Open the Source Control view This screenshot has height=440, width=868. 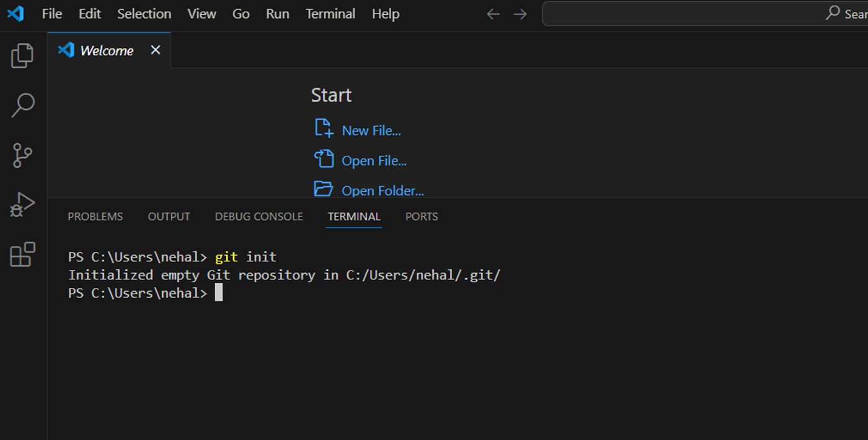(22, 155)
